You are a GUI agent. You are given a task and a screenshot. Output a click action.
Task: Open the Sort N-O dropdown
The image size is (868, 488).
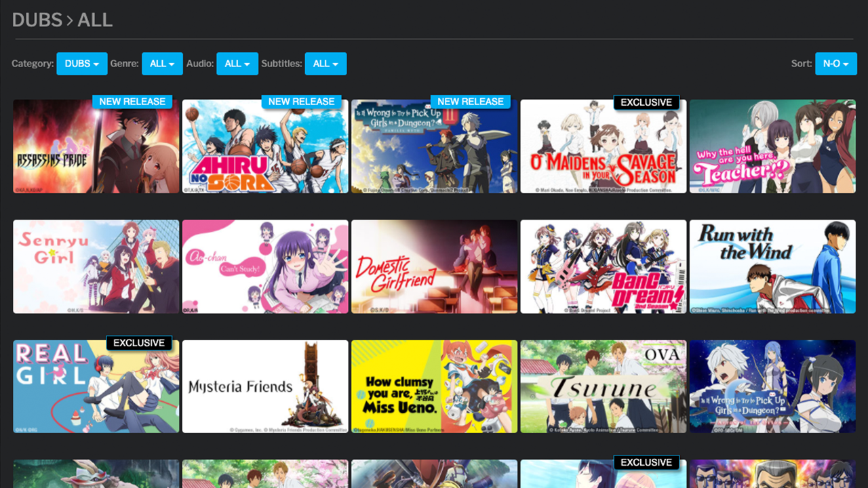(835, 64)
